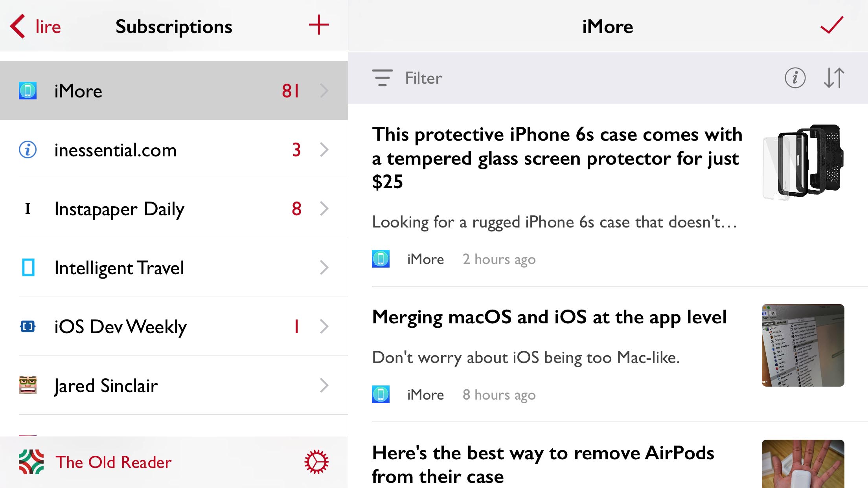Image resolution: width=868 pixels, height=488 pixels.
Task: Tap the iMore feed icon in subscriptions
Action: tap(28, 90)
